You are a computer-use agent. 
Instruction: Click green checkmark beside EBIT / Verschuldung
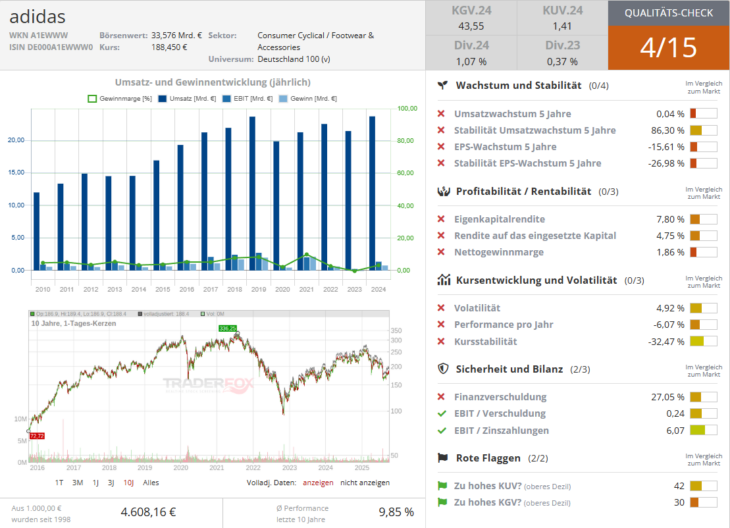coord(441,413)
